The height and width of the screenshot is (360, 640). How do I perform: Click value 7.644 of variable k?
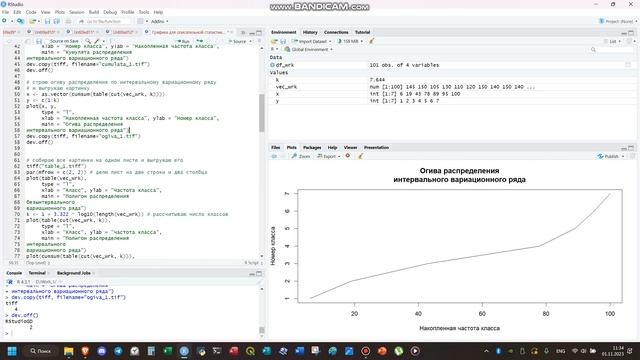click(x=377, y=80)
